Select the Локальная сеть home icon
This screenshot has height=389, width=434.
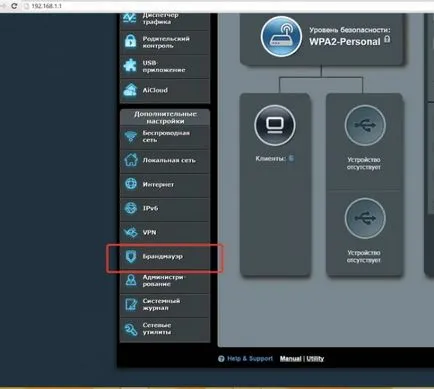pyautogui.click(x=131, y=160)
